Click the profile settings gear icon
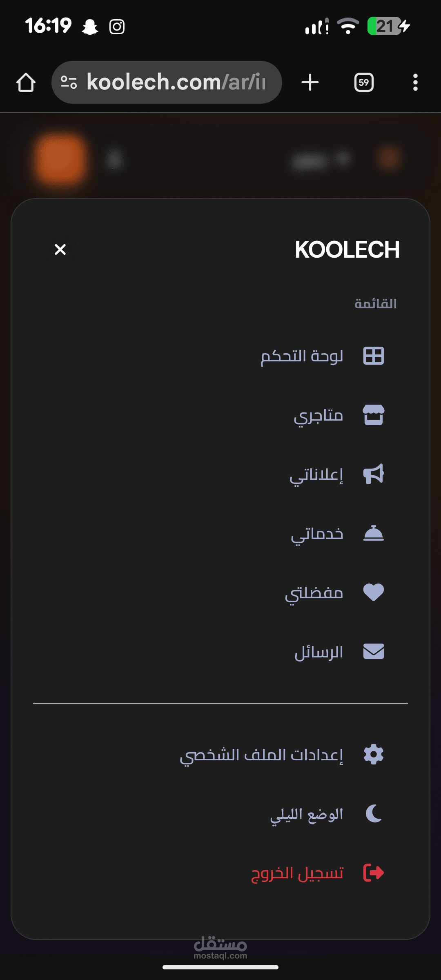Image resolution: width=441 pixels, height=980 pixels. coord(373,754)
